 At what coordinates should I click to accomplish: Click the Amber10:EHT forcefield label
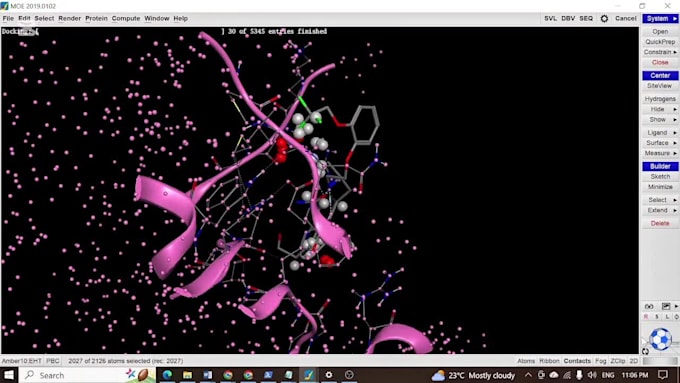(21, 361)
